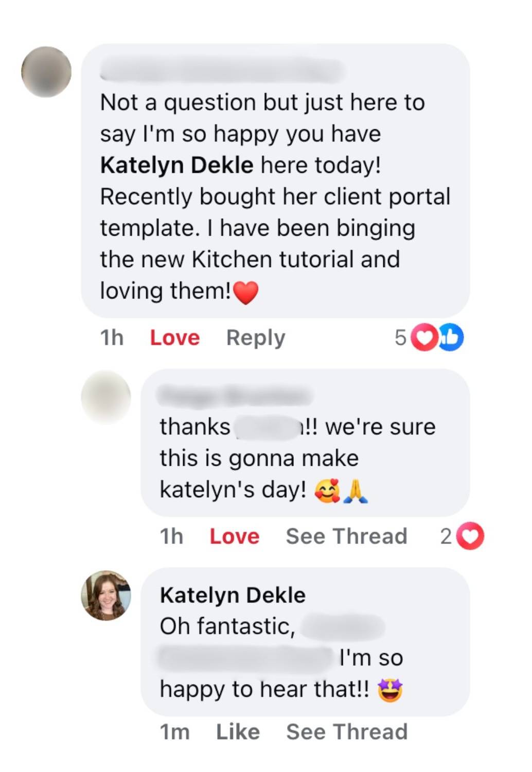Open the bold Katelyn Dekle mention in the first comment

pos(176,166)
